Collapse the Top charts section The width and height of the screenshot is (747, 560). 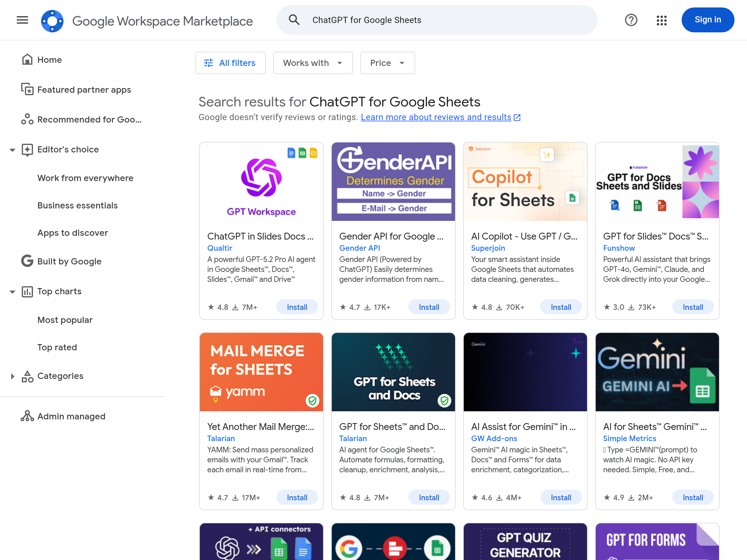click(12, 292)
